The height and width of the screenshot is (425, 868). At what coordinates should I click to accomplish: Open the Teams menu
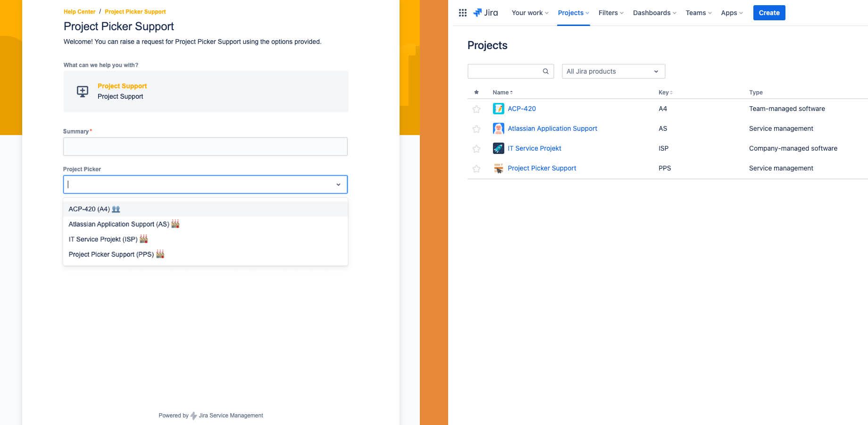[x=699, y=13]
